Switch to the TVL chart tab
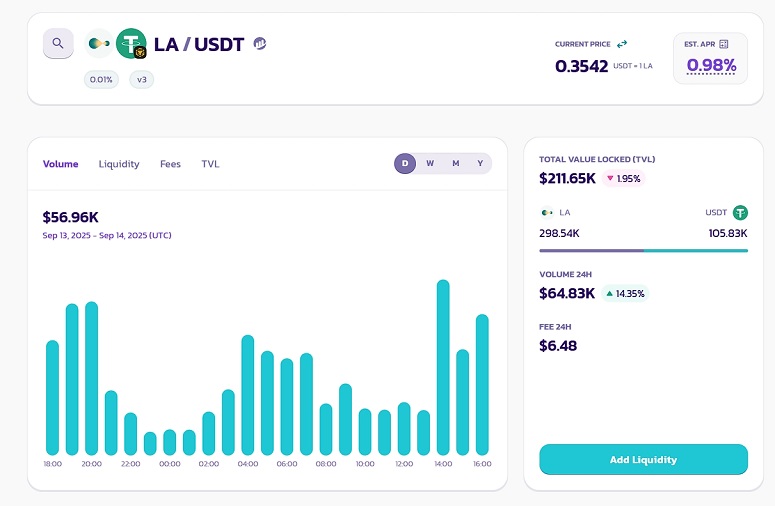The image size is (775, 506). point(210,164)
